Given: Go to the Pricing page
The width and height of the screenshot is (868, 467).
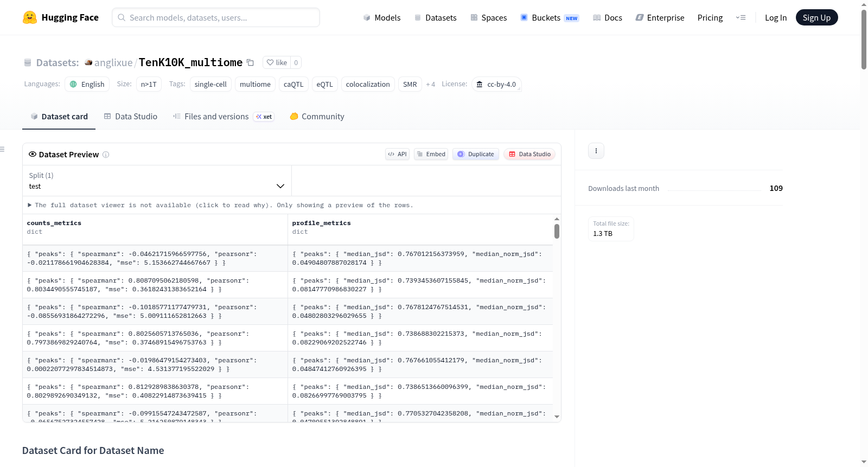Looking at the screenshot, I should coord(710,17).
